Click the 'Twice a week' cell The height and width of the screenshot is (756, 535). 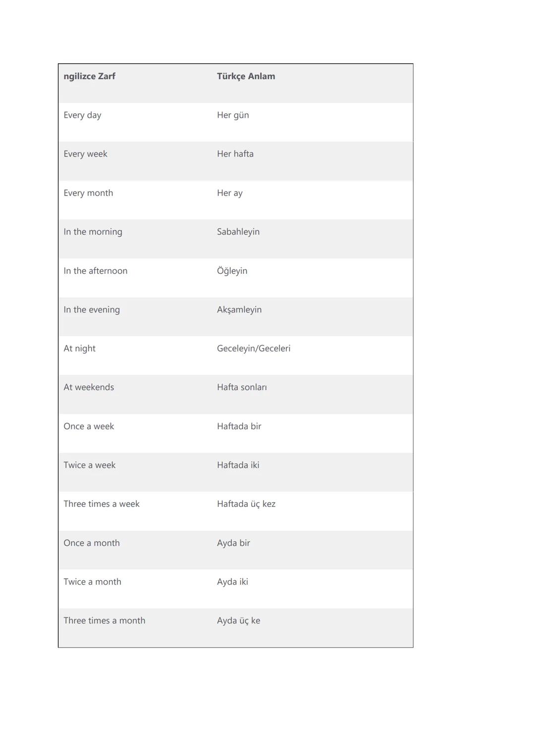pos(89,465)
